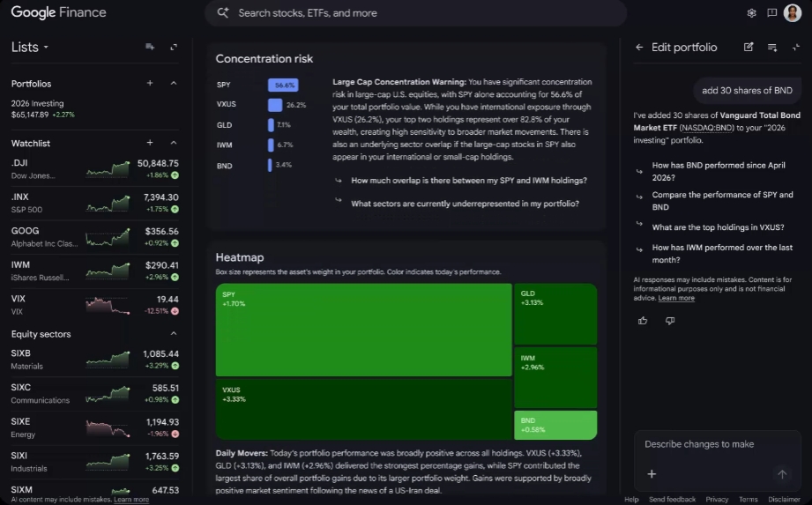Click the red down indicator for SIXE Energy
The image size is (812, 505).
click(x=175, y=434)
